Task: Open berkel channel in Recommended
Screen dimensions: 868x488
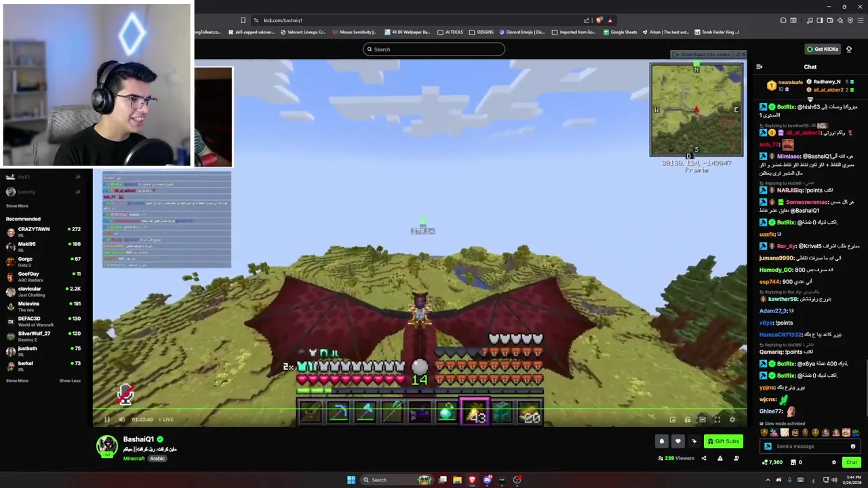Action: pos(43,365)
